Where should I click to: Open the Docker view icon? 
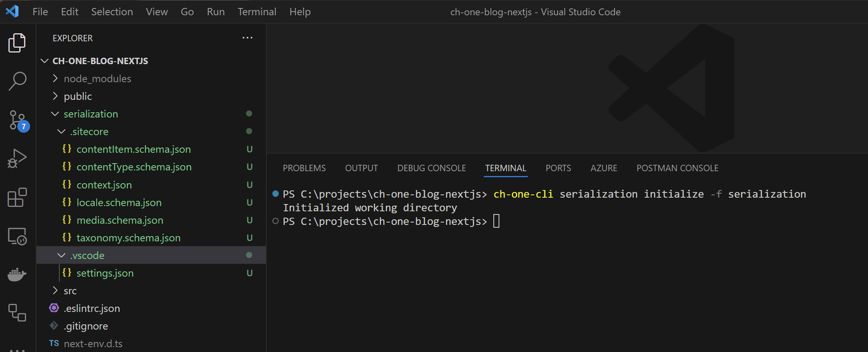click(17, 275)
